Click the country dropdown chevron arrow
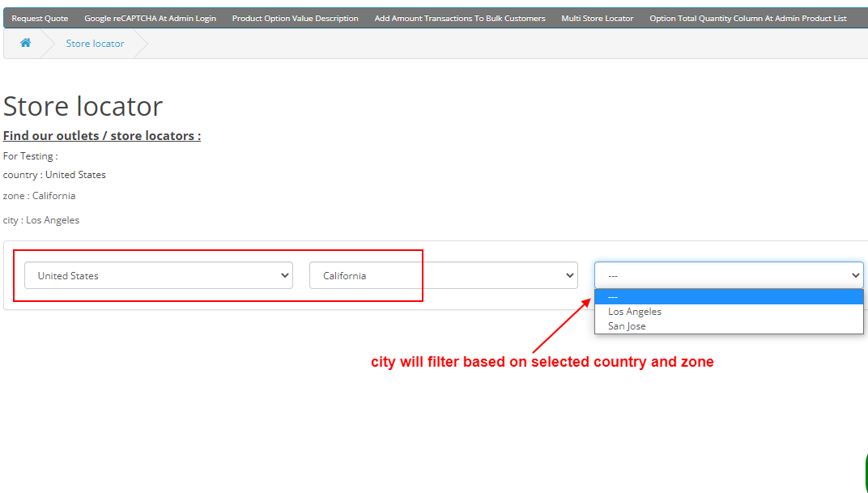This screenshot has width=868, height=493. [284, 275]
